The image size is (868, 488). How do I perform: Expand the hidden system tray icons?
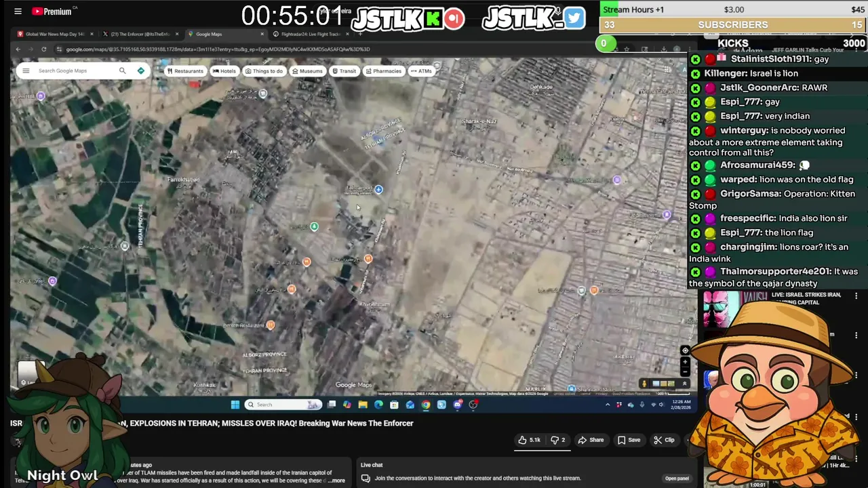click(x=608, y=405)
